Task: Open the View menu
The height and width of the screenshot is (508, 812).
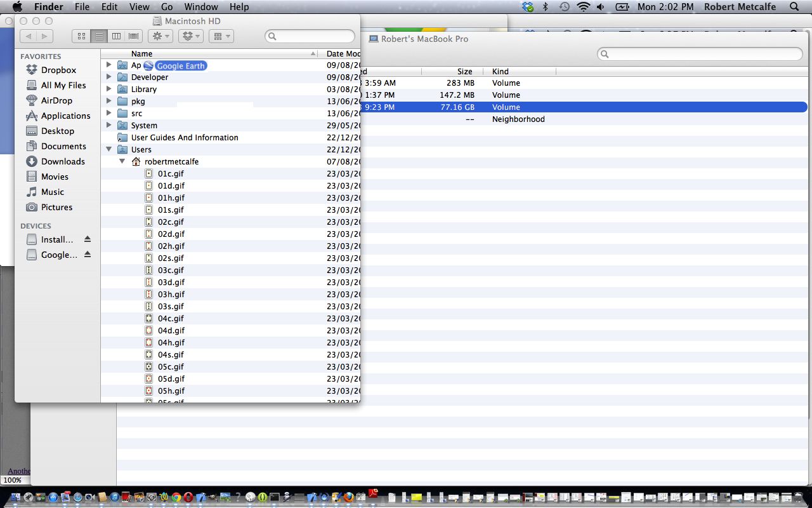Action: [140, 7]
